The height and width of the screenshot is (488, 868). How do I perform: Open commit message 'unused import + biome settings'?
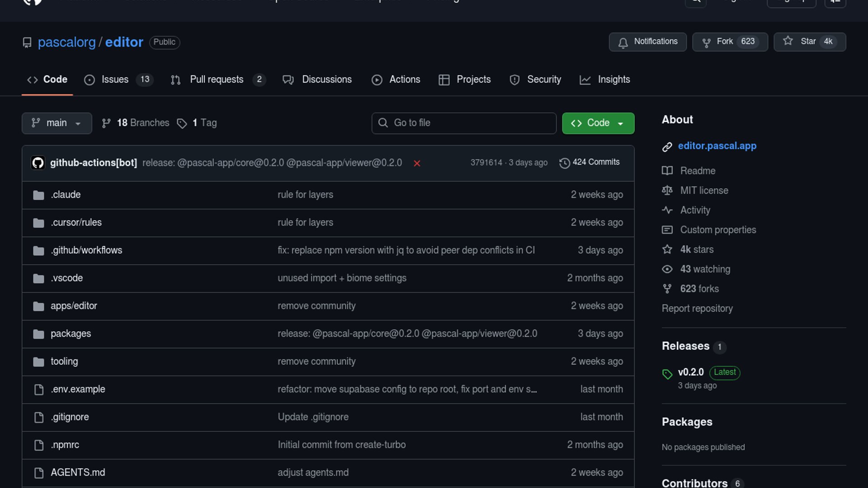(342, 278)
